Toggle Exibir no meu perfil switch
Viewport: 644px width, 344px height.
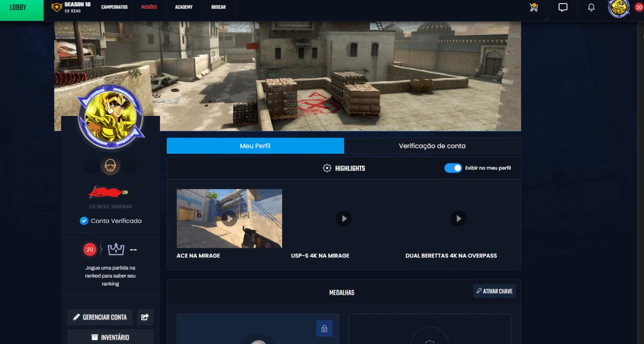pos(453,168)
